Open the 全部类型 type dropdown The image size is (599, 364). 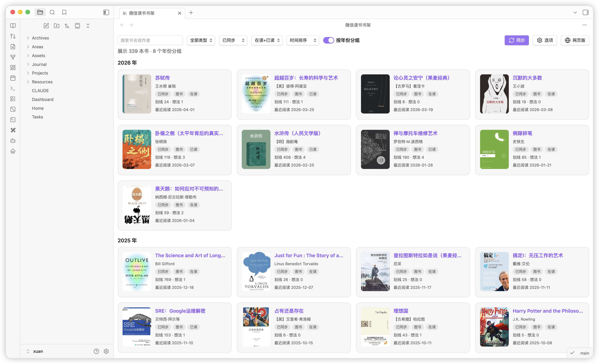coord(201,40)
